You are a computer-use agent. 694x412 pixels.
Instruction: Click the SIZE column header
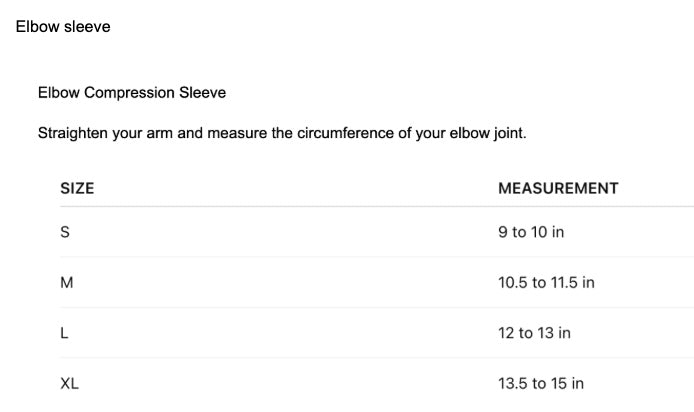[77, 188]
